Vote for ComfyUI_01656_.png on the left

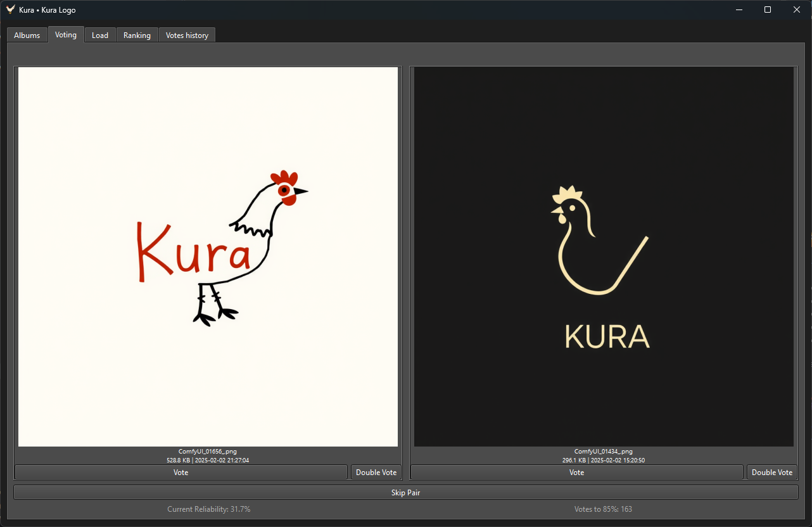[x=181, y=473]
